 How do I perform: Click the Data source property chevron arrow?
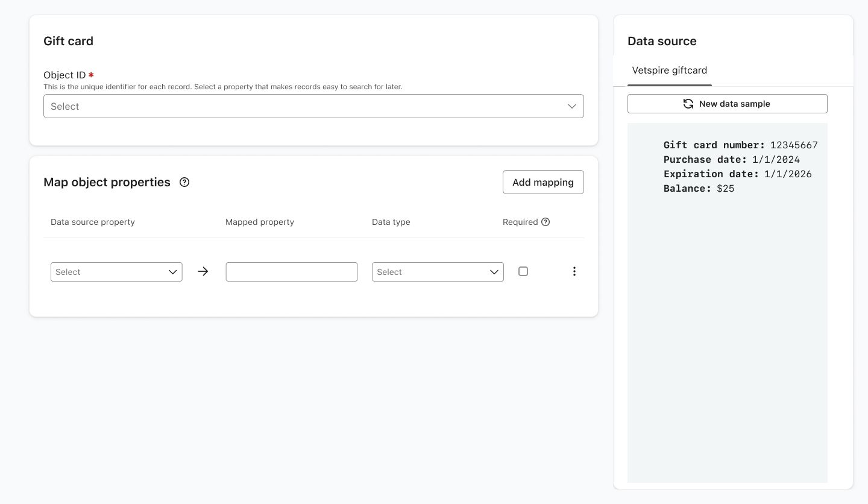pyautogui.click(x=173, y=272)
